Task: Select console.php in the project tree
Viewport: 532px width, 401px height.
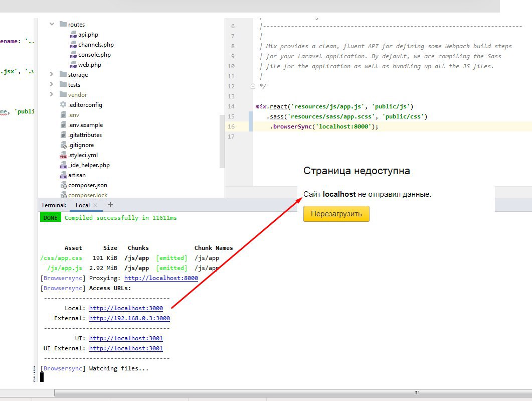Action: click(94, 55)
